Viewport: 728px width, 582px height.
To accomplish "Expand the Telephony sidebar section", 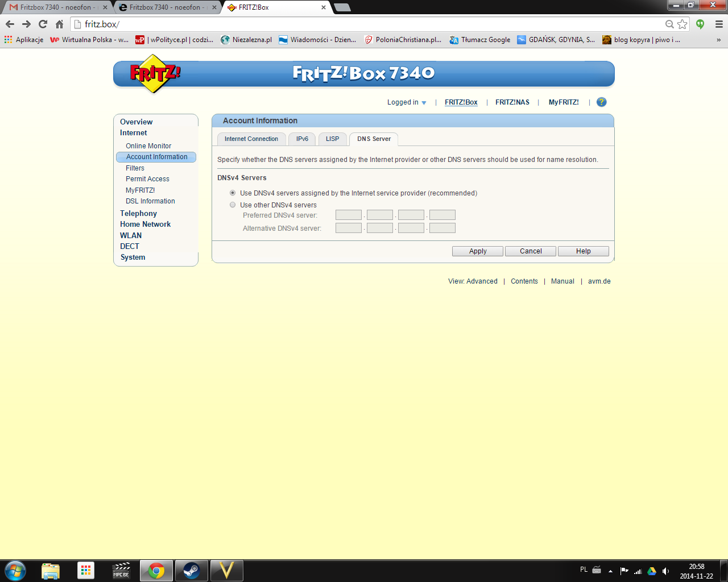I will (x=138, y=214).
